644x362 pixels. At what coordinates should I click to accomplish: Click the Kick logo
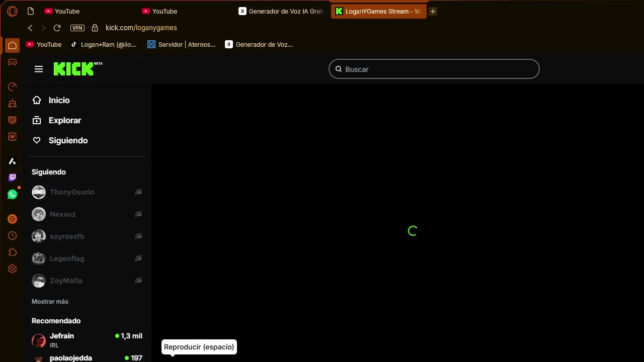(78, 69)
